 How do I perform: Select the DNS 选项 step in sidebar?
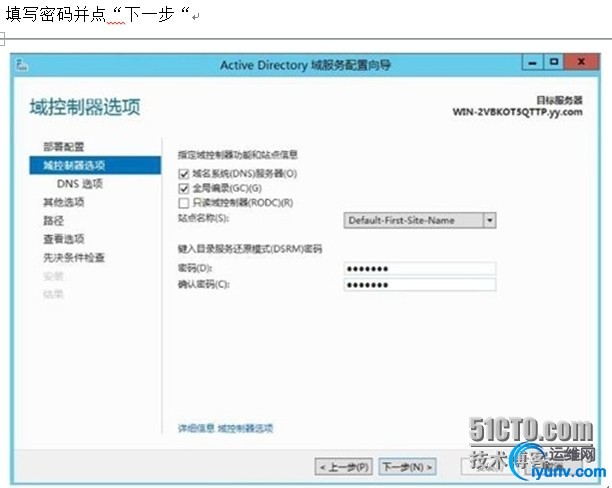80,183
